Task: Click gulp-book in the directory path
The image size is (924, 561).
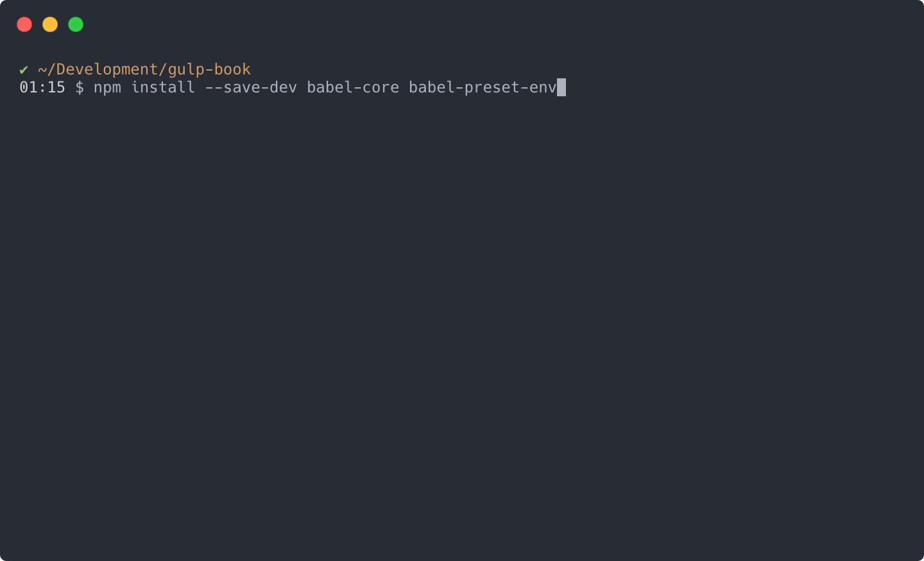Action: click(x=209, y=69)
